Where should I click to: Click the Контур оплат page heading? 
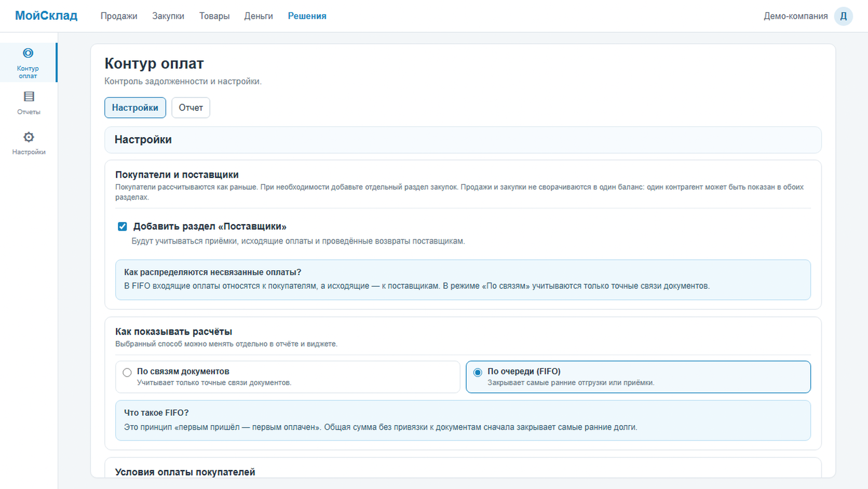154,63
